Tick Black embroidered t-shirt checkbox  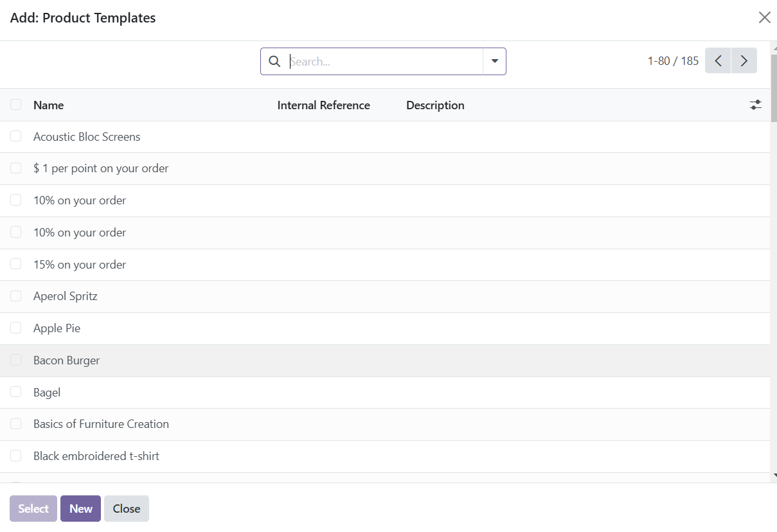click(x=16, y=456)
